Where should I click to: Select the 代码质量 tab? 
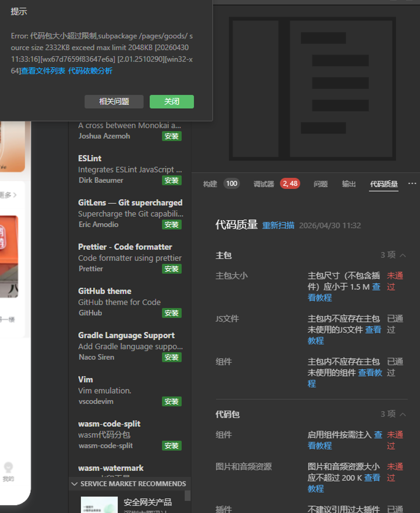coord(384,184)
